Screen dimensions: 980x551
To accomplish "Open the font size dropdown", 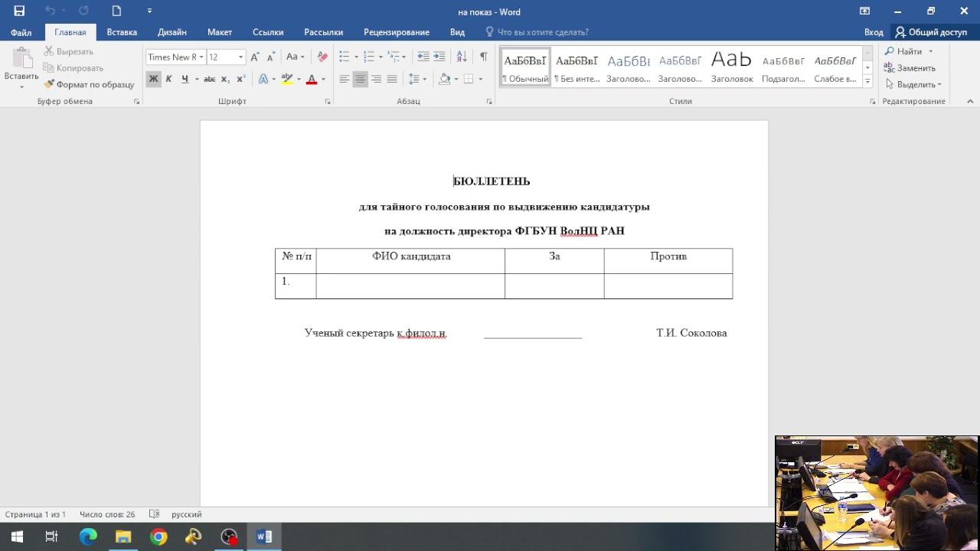I will click(x=240, y=57).
